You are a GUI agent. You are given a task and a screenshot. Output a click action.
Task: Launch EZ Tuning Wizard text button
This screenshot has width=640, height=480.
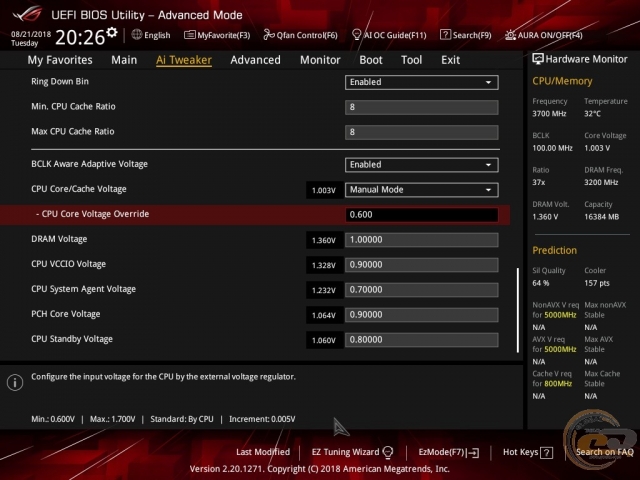coord(345,452)
